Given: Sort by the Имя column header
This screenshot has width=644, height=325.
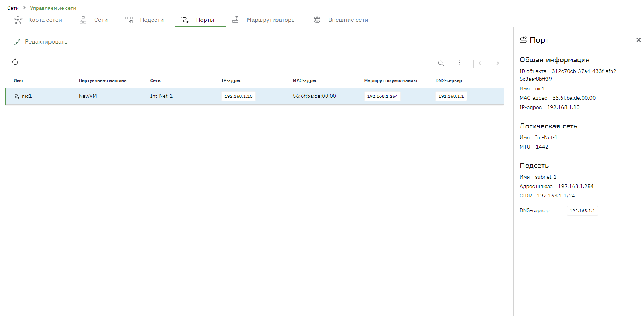Looking at the screenshot, I should 18,80.
